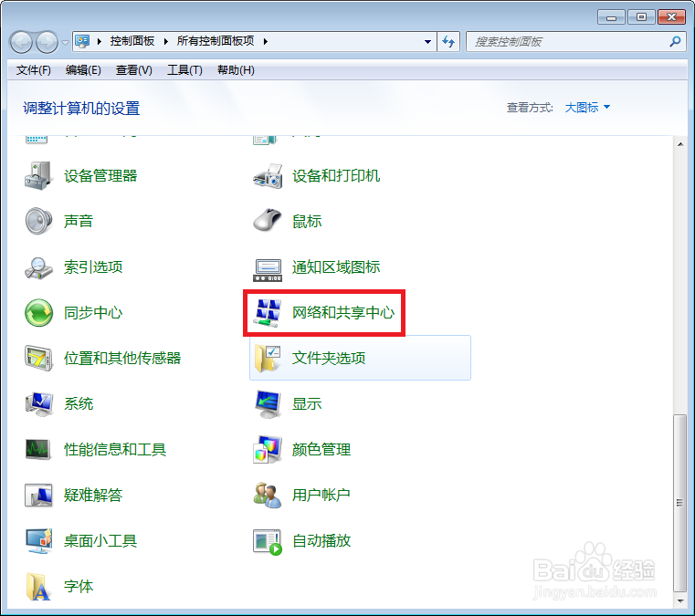Screen dimensions: 695x616
Task: Click the 控制面板 breadcrumb segment
Action: (132, 41)
